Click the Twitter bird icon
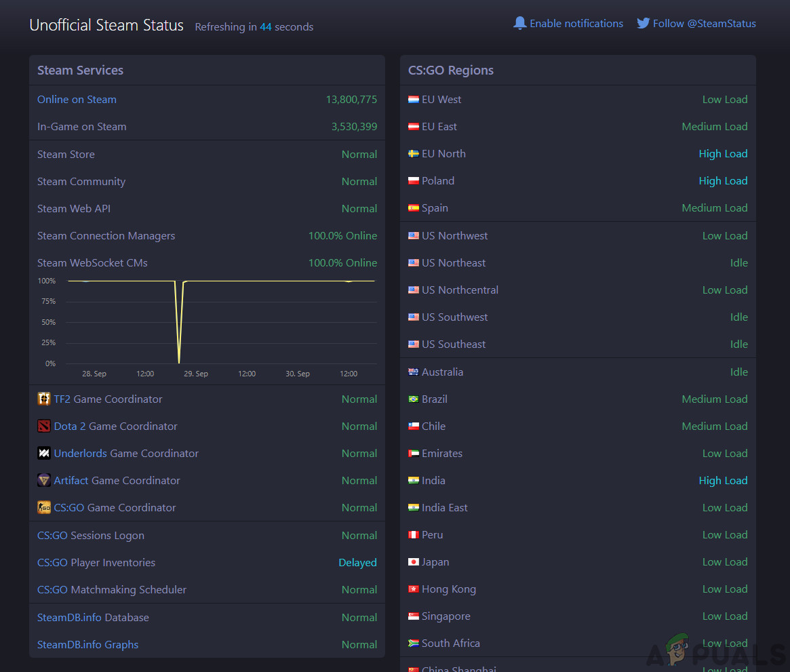Viewport: 790px width, 672px height. (643, 23)
